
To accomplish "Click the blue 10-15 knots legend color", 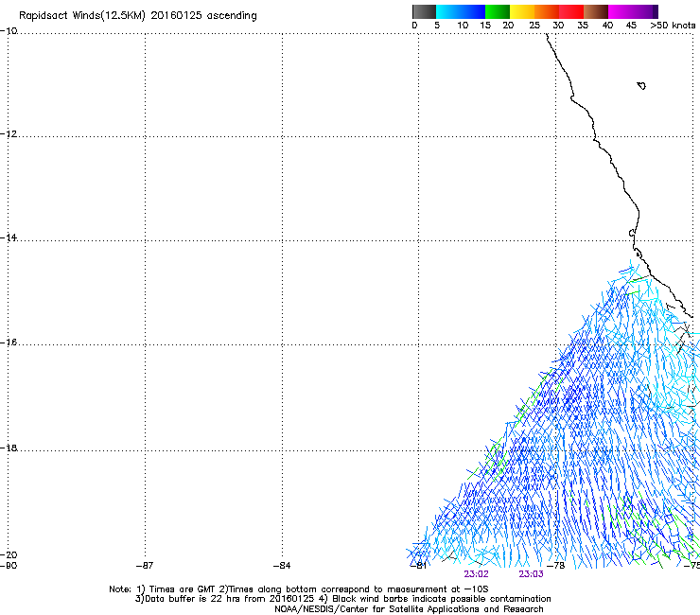I will (473, 11).
